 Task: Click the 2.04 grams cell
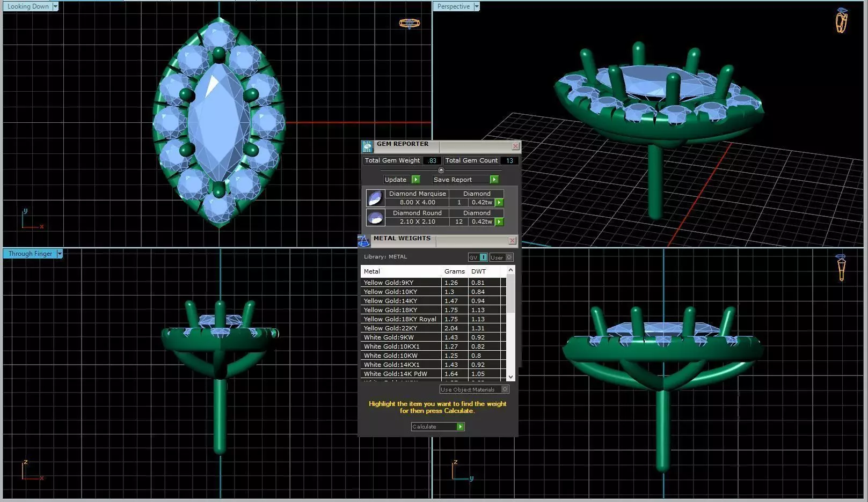point(455,328)
